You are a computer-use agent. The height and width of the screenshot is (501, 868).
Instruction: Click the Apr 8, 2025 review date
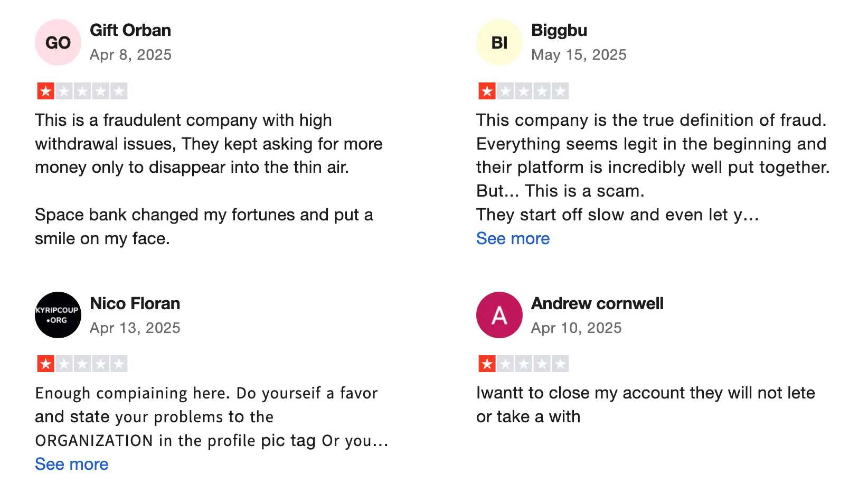[130, 54]
